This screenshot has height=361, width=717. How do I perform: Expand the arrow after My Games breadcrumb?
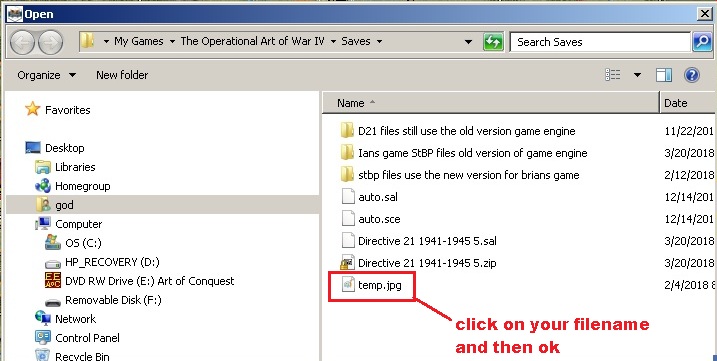[x=172, y=42]
